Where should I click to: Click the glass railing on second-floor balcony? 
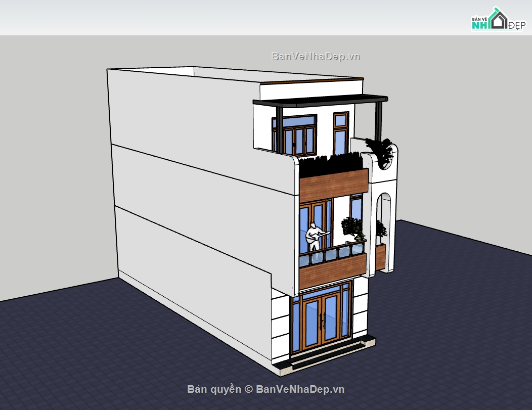point(332,253)
